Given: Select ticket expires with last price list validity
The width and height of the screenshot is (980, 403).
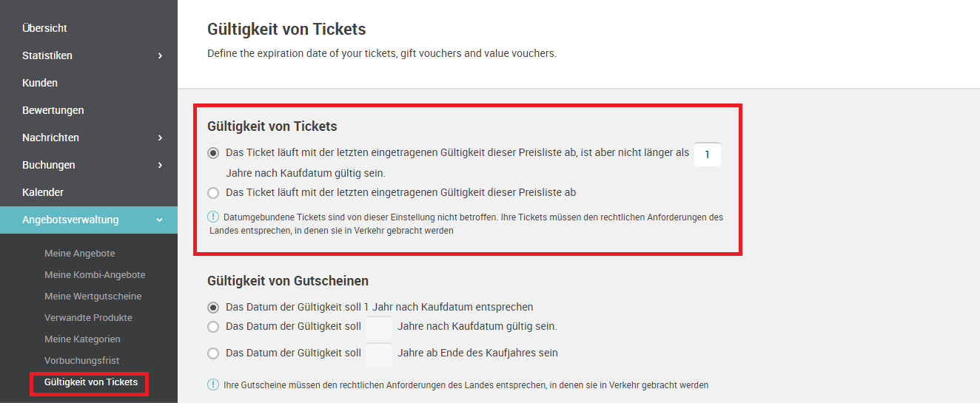Looking at the screenshot, I should tap(213, 193).
